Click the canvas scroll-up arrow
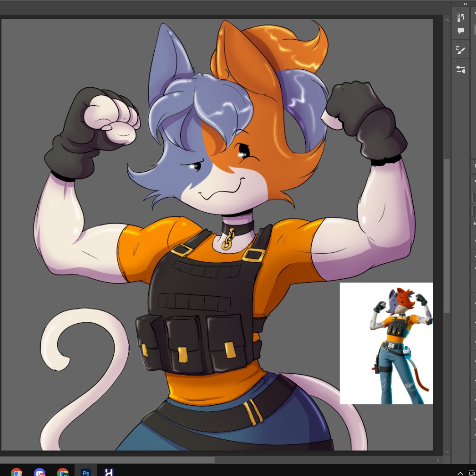Viewport: 476px width, 476px height. [447, 20]
